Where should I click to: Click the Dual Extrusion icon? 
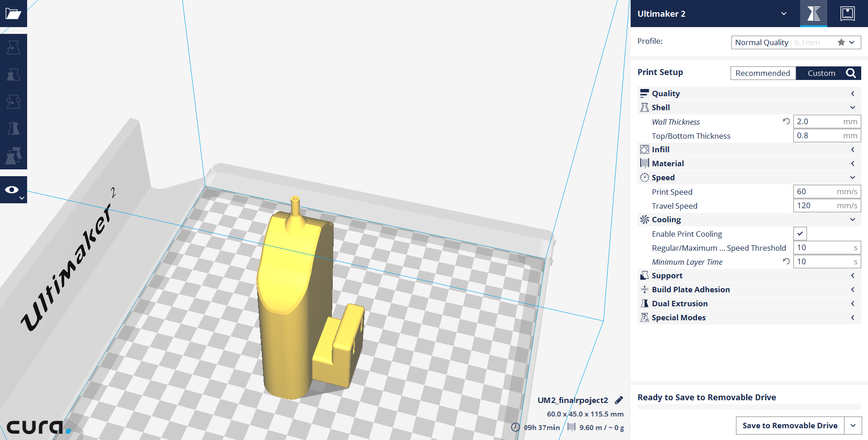[645, 304]
